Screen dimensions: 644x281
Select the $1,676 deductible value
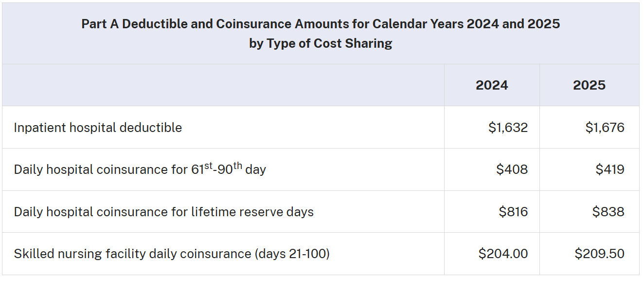click(x=605, y=128)
